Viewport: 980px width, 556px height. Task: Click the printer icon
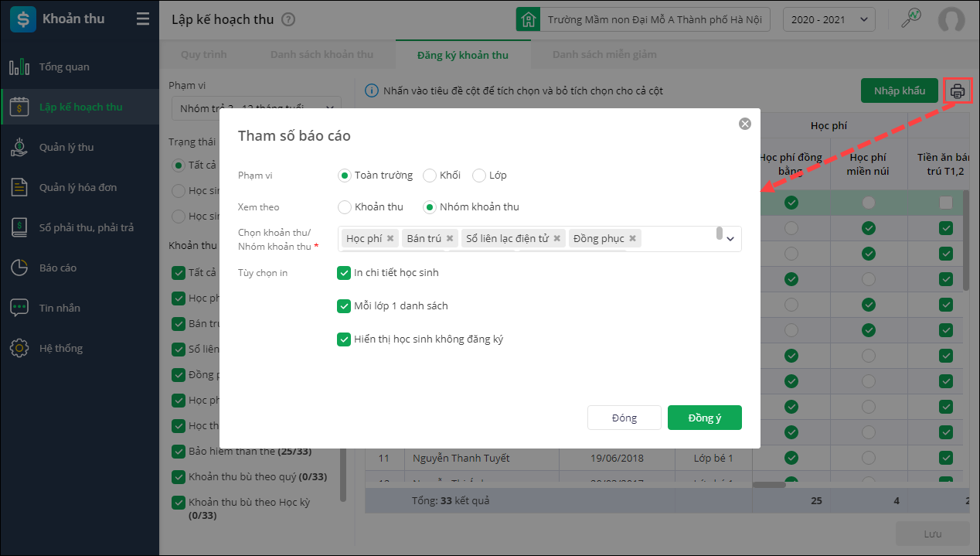pos(958,90)
